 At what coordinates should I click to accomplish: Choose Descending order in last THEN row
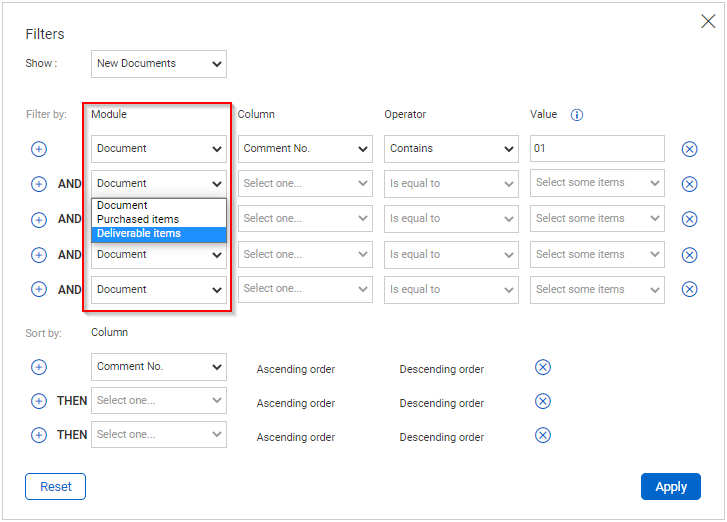click(x=441, y=437)
